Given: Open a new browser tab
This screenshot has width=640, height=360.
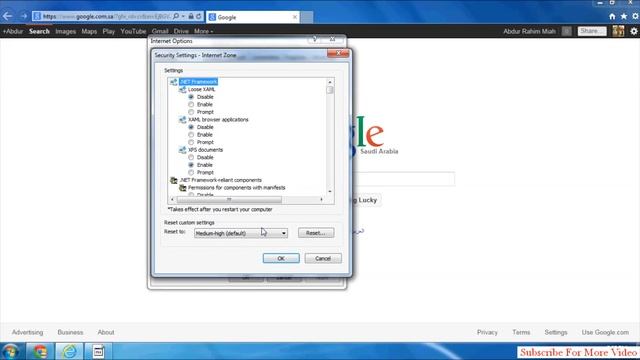Looking at the screenshot, I should [307, 17].
